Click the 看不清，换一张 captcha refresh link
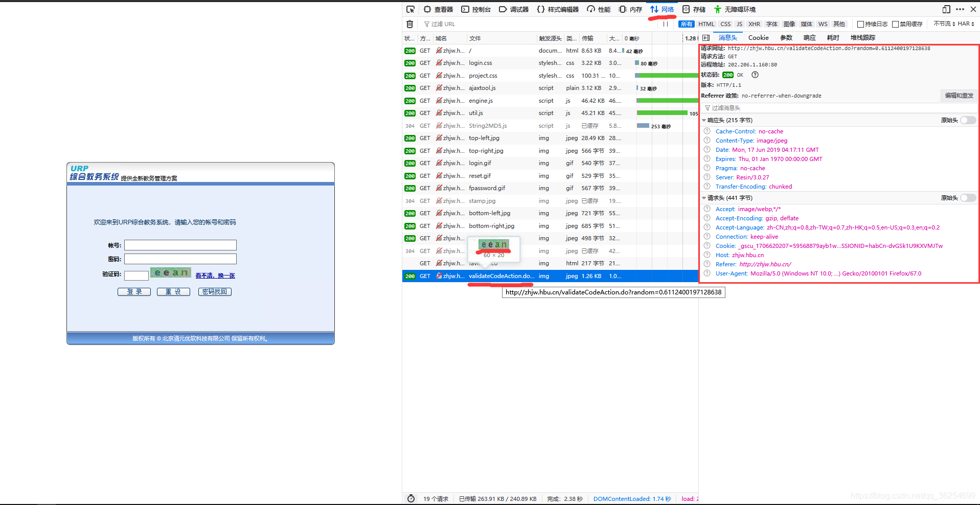The image size is (980, 505). point(215,276)
